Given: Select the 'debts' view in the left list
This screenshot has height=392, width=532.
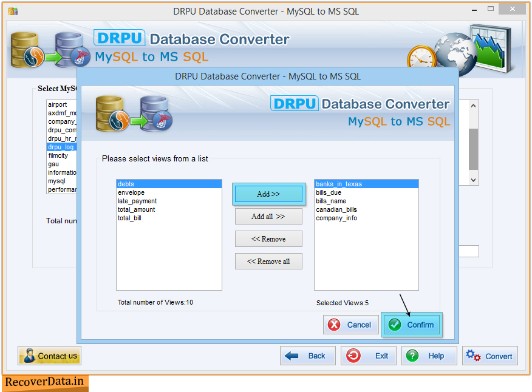Looking at the screenshot, I should pos(169,184).
